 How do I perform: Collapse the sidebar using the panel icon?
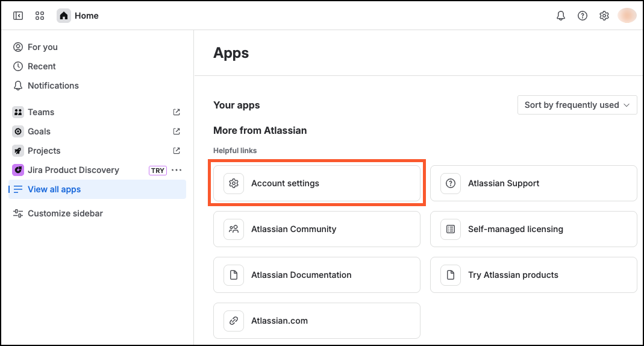click(18, 16)
